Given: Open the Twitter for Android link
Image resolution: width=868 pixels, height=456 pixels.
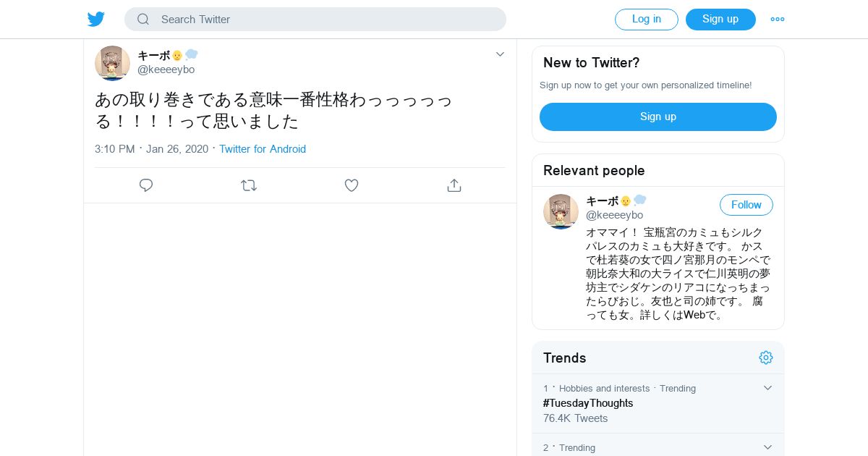Looking at the screenshot, I should pyautogui.click(x=263, y=149).
